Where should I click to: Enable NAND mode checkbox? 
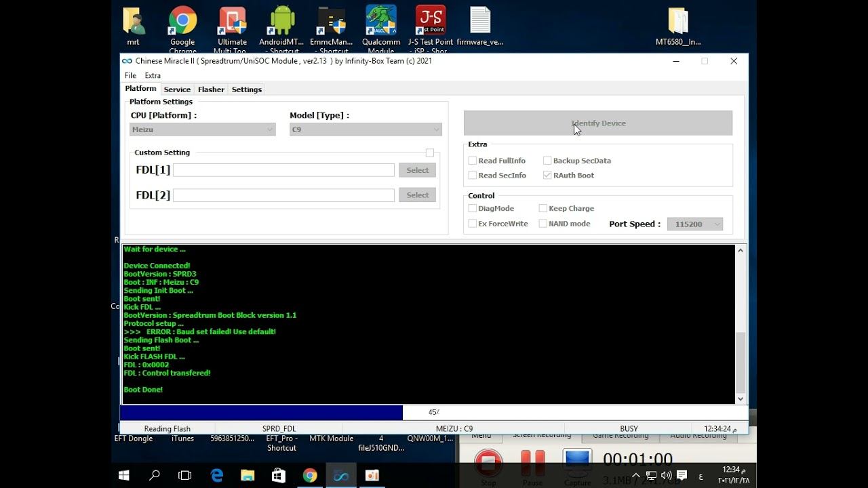coord(543,224)
